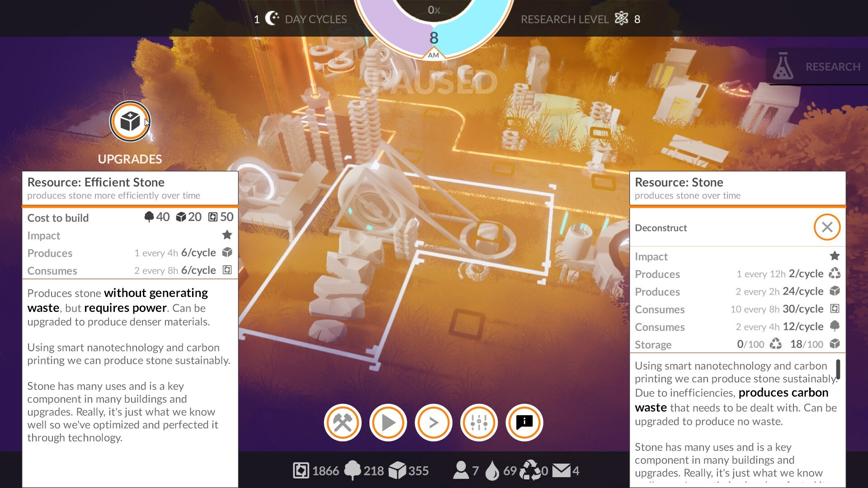Click the population person icon showing 7
Viewport: 868px width, 488px height.
pos(462,470)
